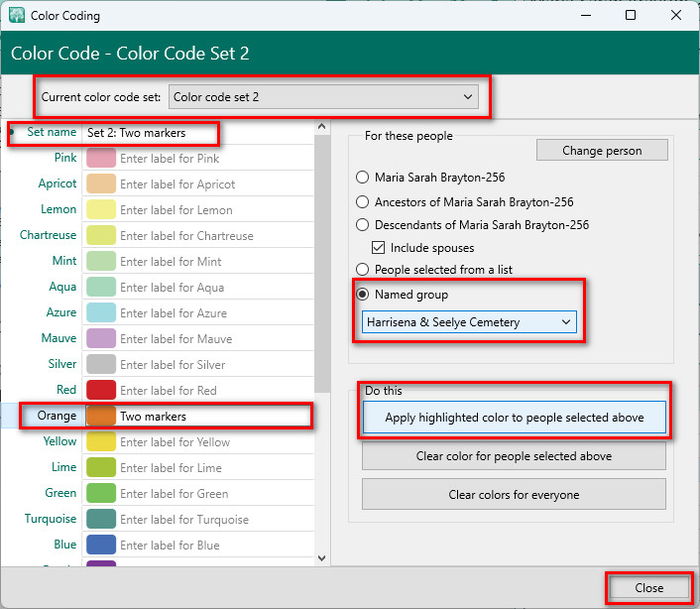
Task: Open the Current color code set dropdown
Action: (323, 97)
